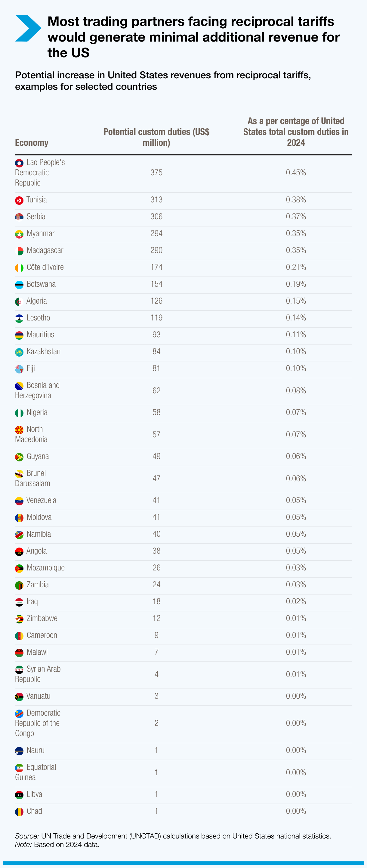Click the Lao People's Democratic Republic flag icon
367x868 pixels.
click(x=19, y=163)
